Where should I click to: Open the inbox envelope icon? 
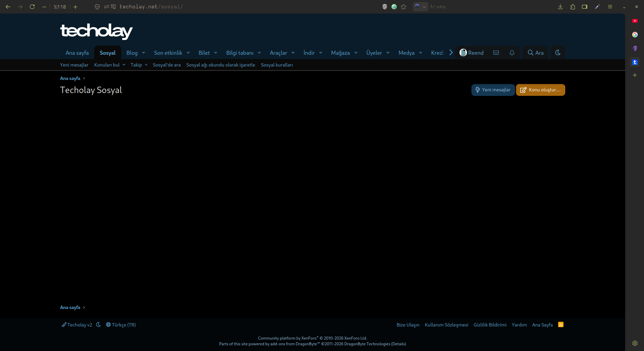496,53
